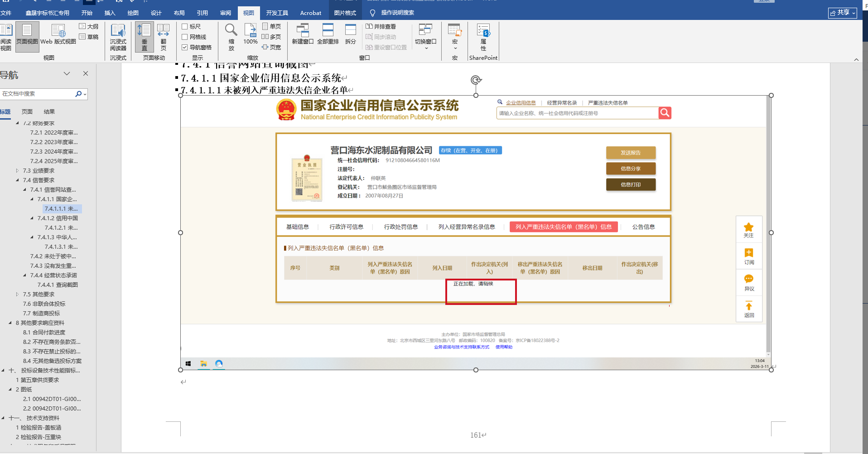Collapse the 8 其他要求响应资料 heading
Image resolution: width=868 pixels, height=454 pixels.
(x=10, y=323)
